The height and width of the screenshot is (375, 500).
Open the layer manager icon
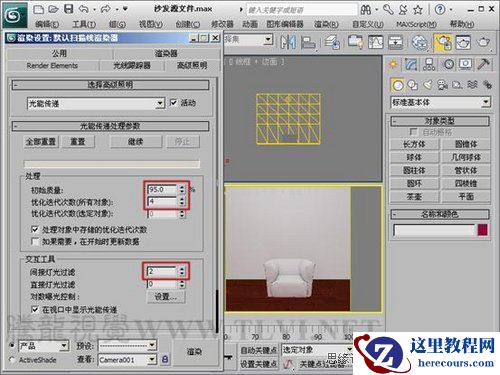tap(332, 42)
